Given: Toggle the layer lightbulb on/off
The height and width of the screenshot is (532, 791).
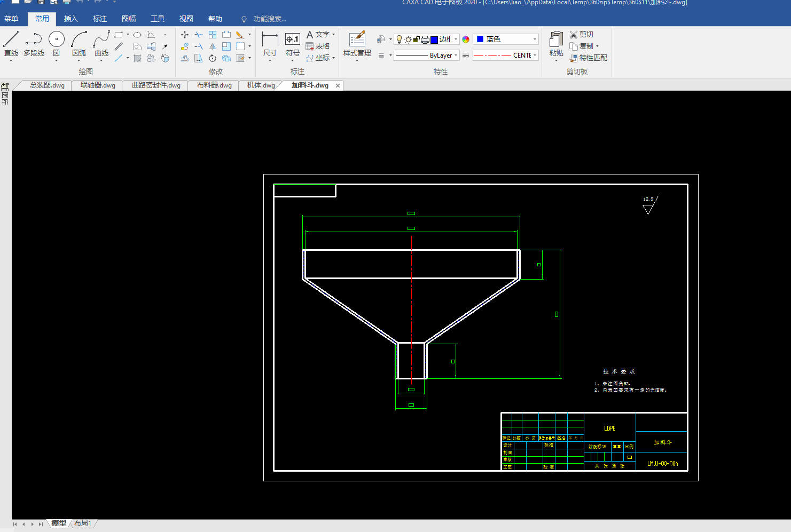Looking at the screenshot, I should click(399, 39).
